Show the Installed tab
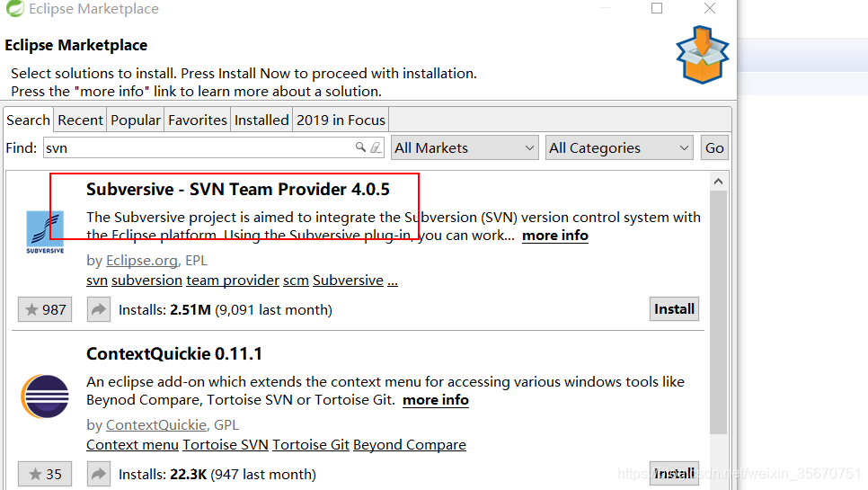The image size is (868, 490). coord(261,120)
